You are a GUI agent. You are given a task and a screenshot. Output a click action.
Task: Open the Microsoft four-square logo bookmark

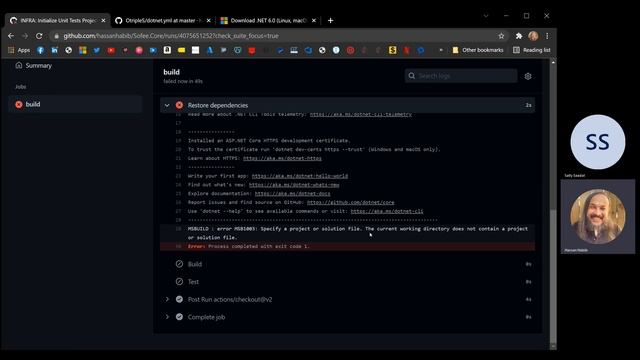click(83, 50)
